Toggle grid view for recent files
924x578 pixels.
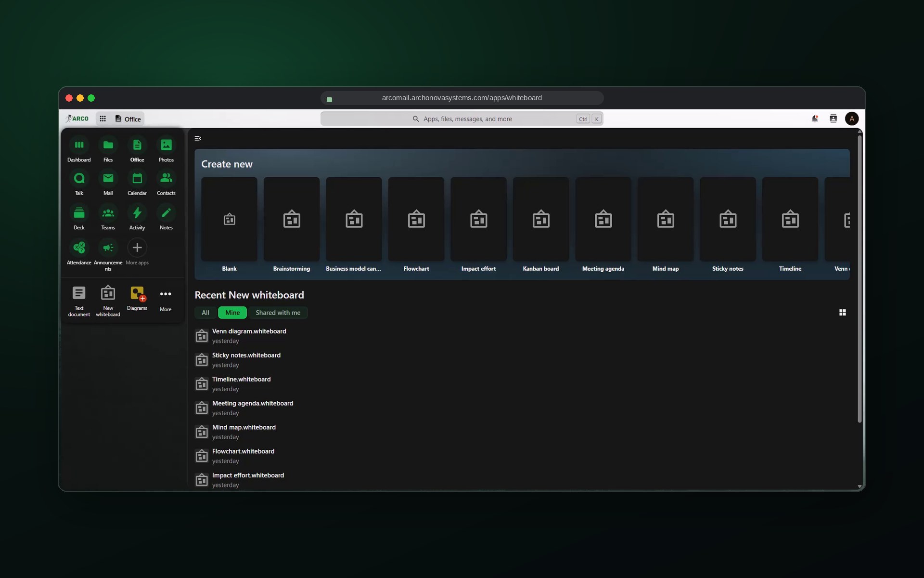[x=843, y=313]
